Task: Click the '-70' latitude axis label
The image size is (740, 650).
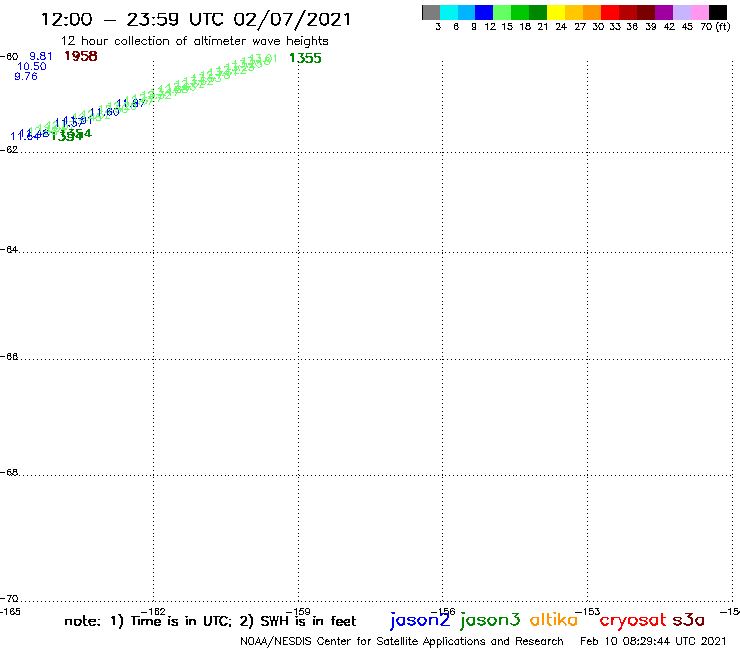Action: point(9,599)
